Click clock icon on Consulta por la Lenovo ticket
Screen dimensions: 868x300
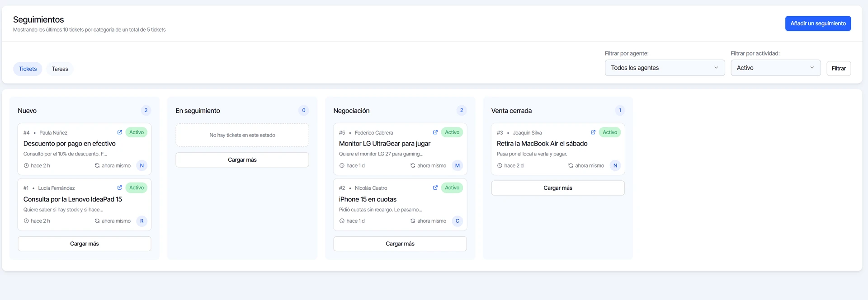(26, 221)
